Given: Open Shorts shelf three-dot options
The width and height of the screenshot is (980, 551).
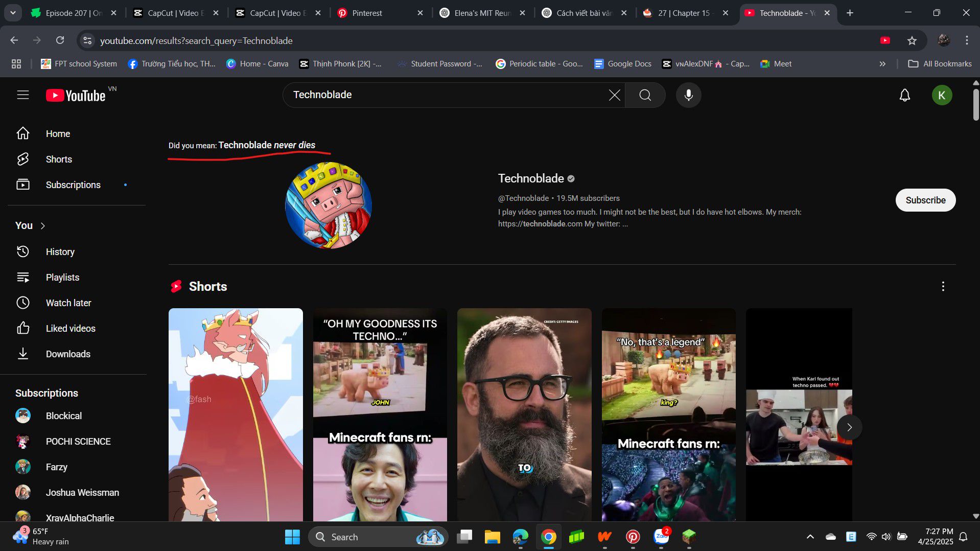Looking at the screenshot, I should tap(943, 286).
